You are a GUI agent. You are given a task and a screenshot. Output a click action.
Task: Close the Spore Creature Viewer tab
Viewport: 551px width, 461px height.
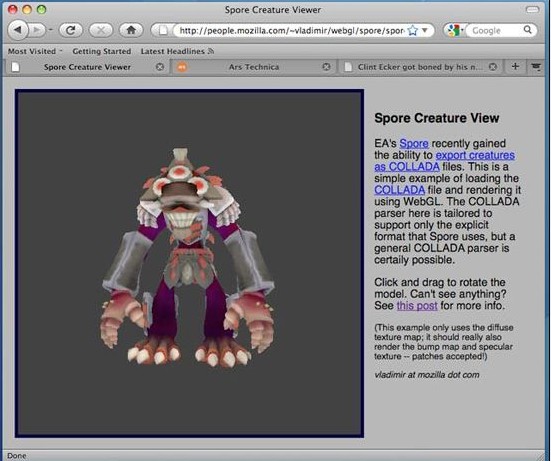(x=160, y=66)
